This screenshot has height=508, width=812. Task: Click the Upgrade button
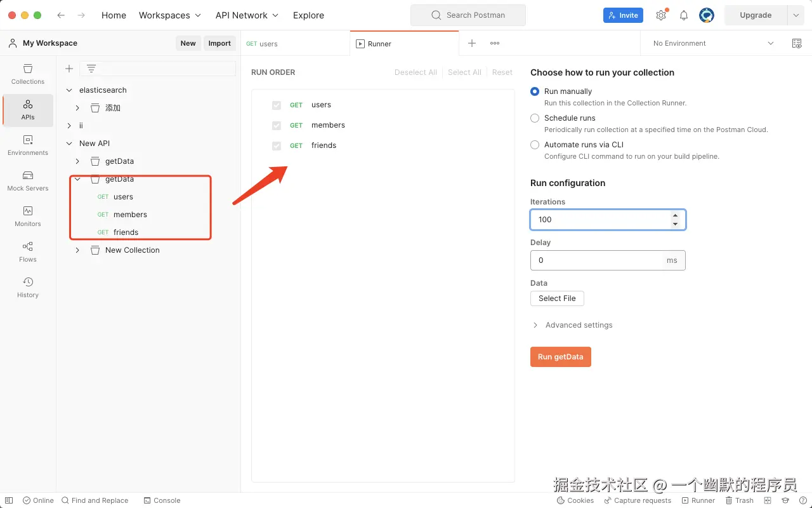pos(756,15)
